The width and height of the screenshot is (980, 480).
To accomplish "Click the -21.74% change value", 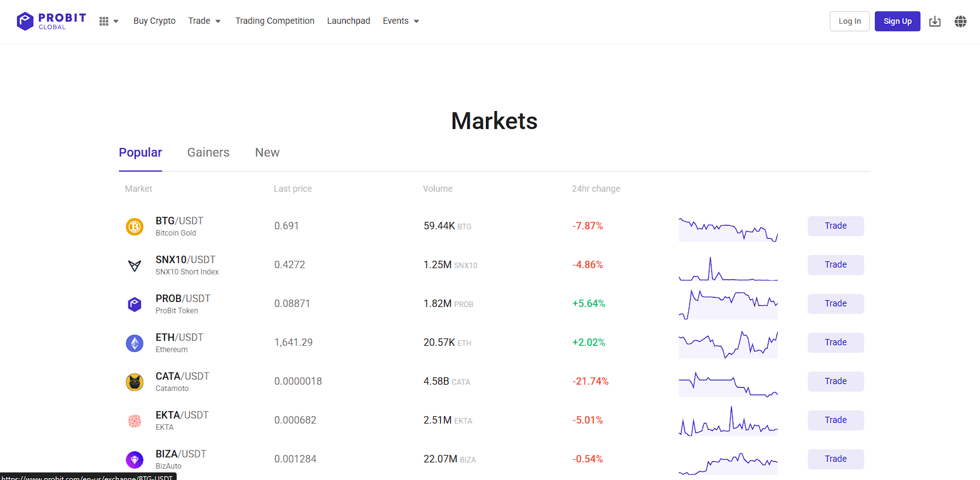I will [591, 381].
